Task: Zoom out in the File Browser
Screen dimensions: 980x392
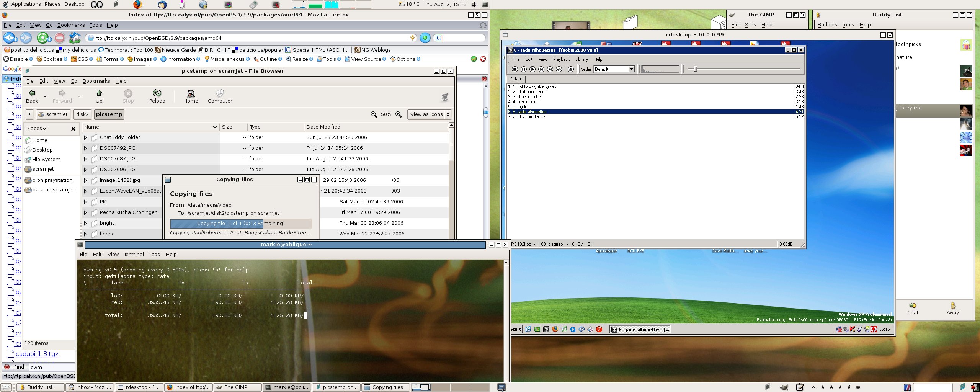Action: [x=374, y=114]
